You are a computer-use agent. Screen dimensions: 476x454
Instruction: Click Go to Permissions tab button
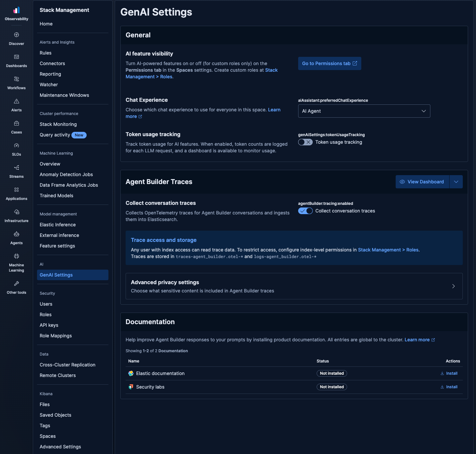click(330, 63)
